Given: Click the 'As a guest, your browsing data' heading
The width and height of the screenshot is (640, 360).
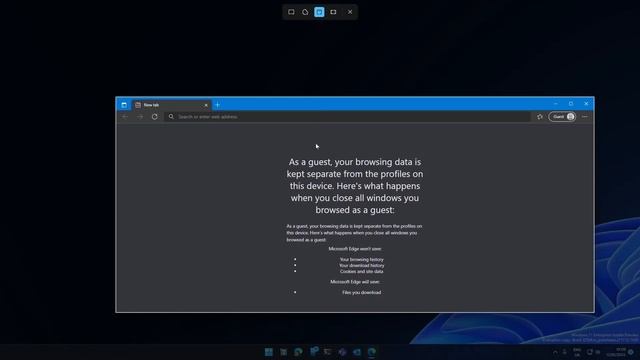Looking at the screenshot, I should (x=355, y=186).
